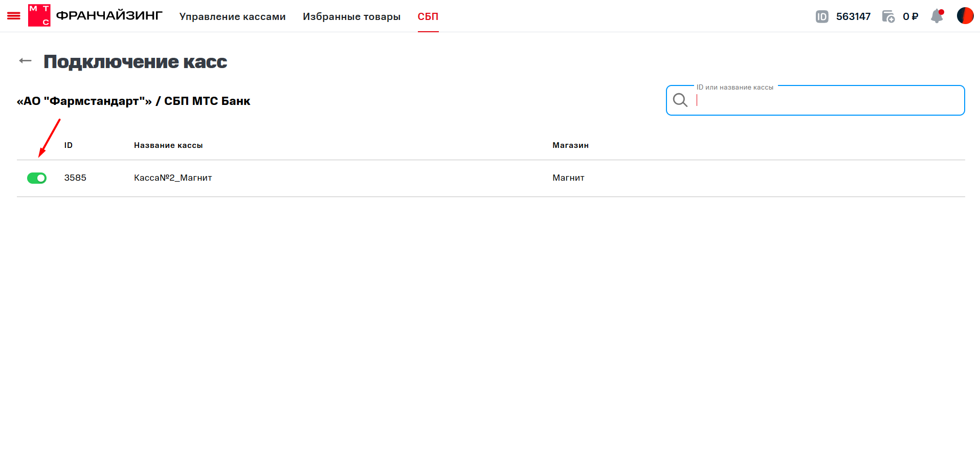Click the ID badge icon
Screen dimensions: 980x455
(x=822, y=17)
